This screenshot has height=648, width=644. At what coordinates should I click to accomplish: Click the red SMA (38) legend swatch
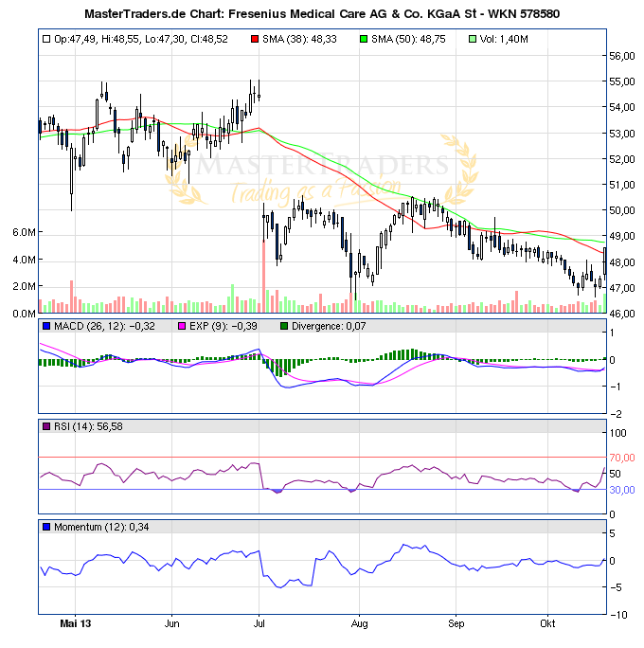point(255,39)
